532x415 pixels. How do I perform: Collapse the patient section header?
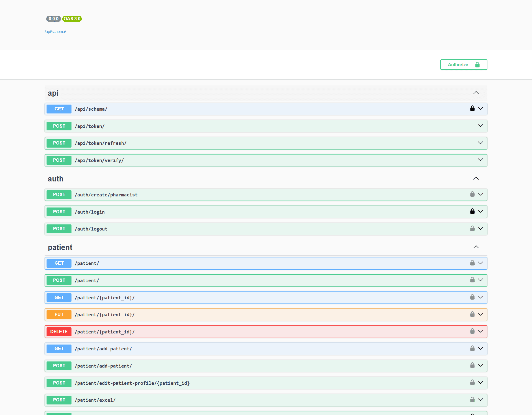pos(476,247)
